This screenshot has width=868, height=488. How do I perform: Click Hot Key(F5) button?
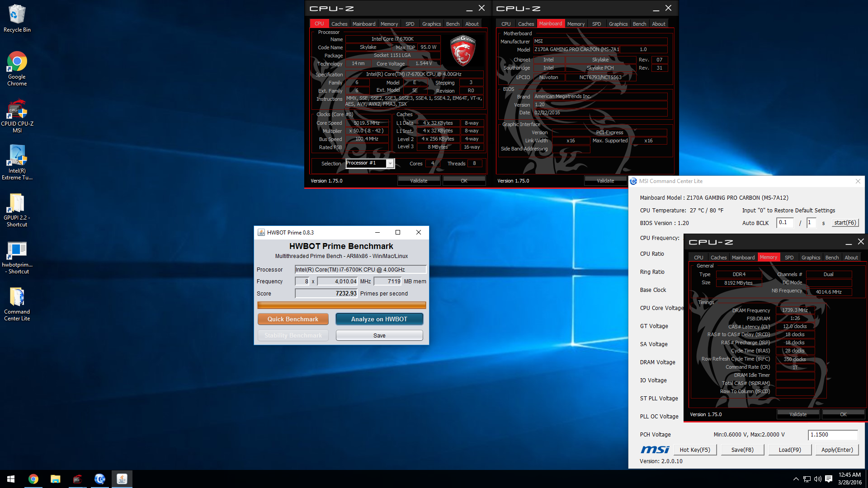click(x=695, y=450)
